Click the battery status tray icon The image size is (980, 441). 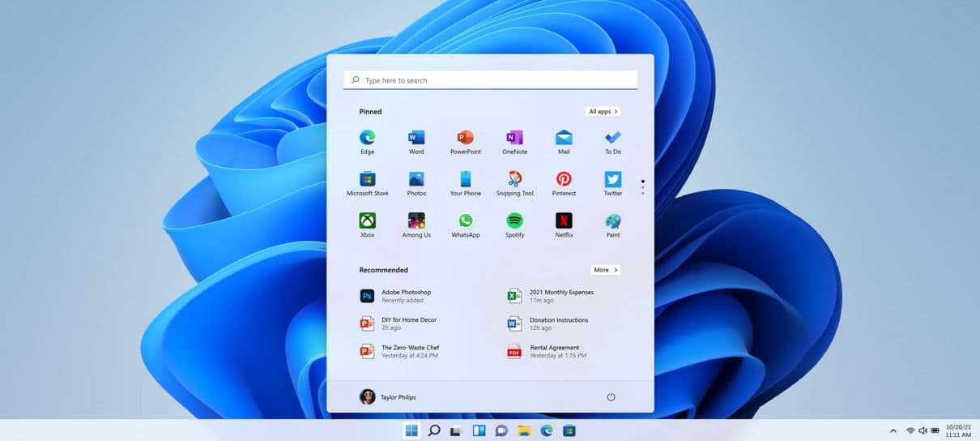935,430
